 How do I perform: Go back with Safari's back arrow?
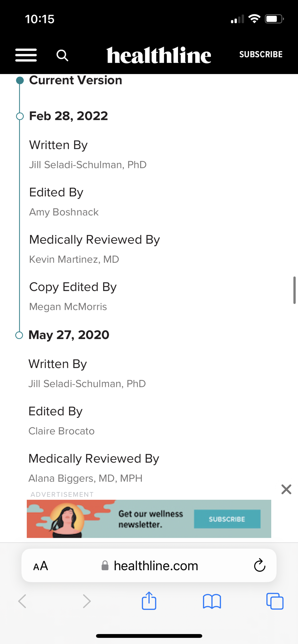(x=22, y=601)
